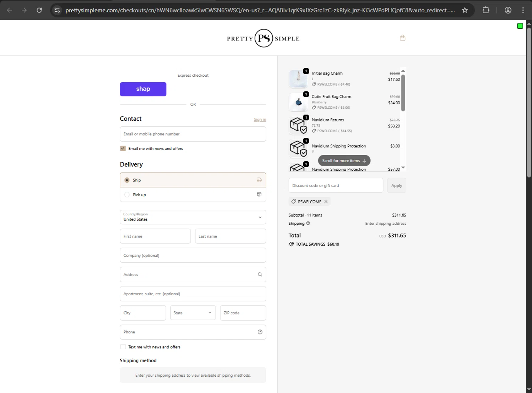Screen dimensions: 532x393
Task: Enable Text me with news and offers
Action: (x=123, y=347)
